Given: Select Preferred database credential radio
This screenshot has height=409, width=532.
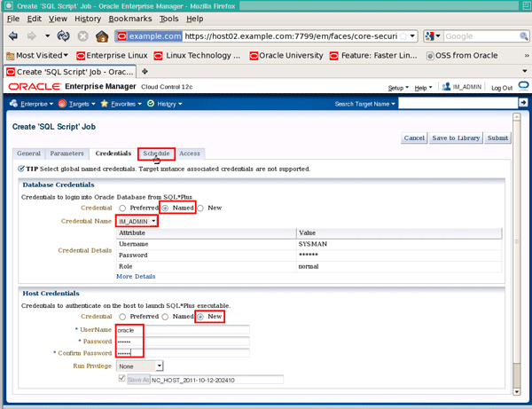Looking at the screenshot, I should (x=122, y=208).
